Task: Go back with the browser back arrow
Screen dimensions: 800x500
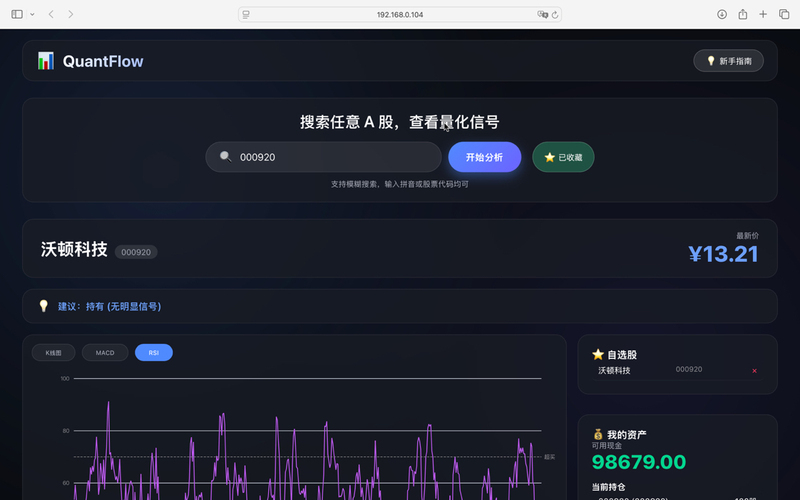Action: tap(51, 14)
